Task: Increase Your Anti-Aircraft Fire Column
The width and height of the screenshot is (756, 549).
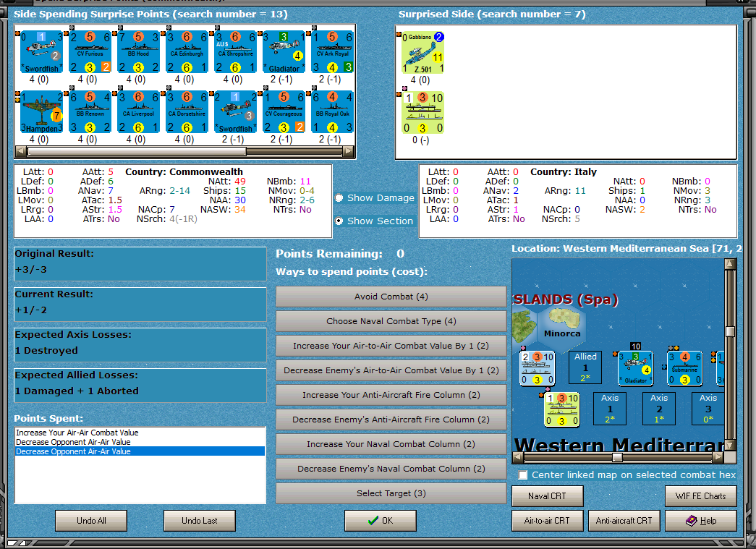Action: (x=391, y=395)
